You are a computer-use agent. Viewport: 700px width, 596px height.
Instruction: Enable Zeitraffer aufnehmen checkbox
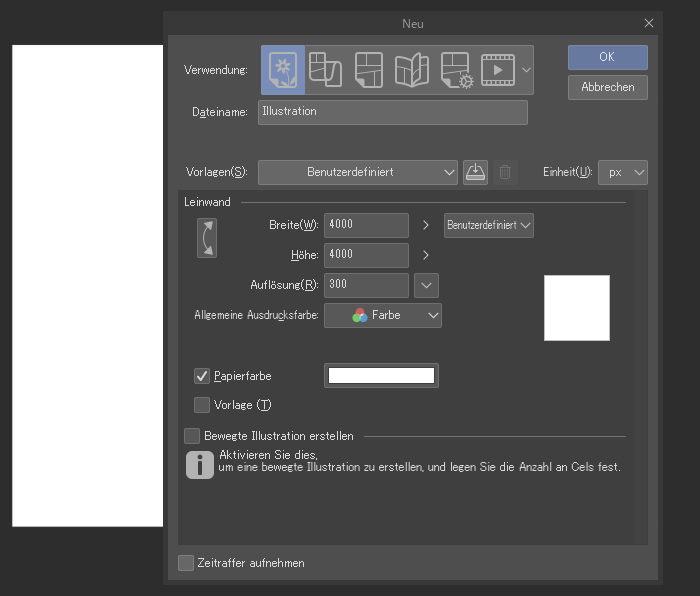186,563
